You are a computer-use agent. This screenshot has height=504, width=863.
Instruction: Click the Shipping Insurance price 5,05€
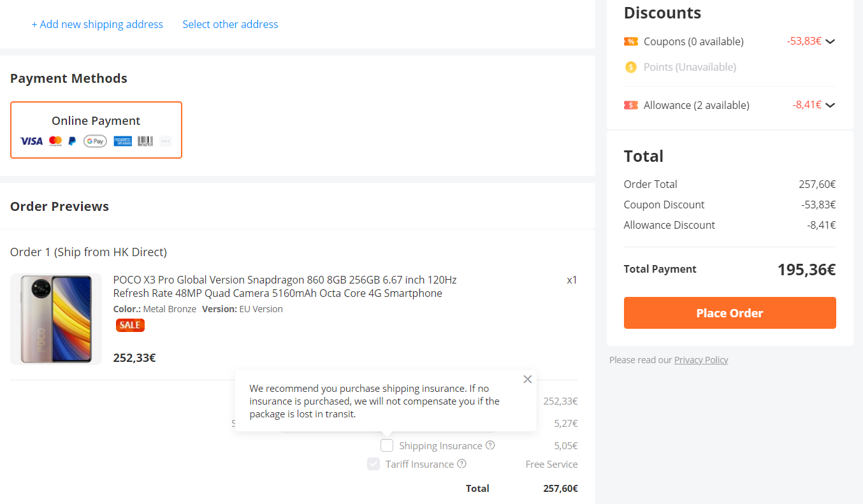[566, 445]
